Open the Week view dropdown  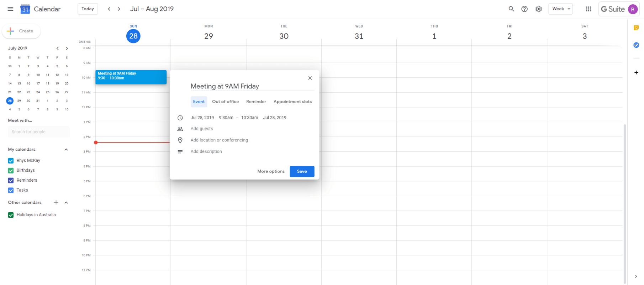tap(561, 9)
